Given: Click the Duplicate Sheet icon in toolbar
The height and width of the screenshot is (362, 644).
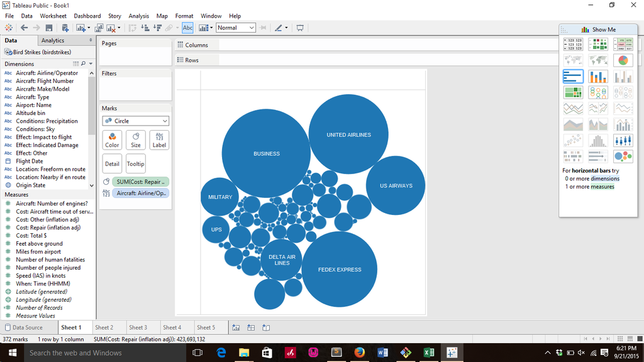Looking at the screenshot, I should [x=99, y=28].
